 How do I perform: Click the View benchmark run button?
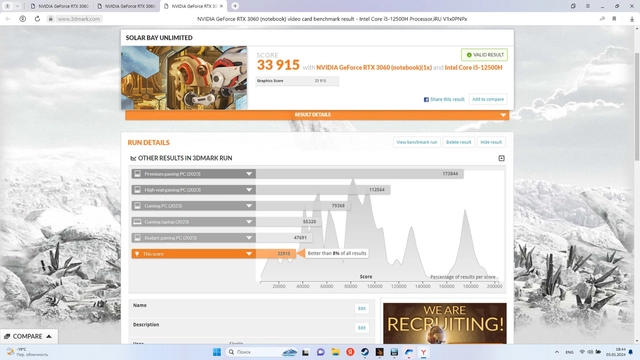click(x=417, y=142)
